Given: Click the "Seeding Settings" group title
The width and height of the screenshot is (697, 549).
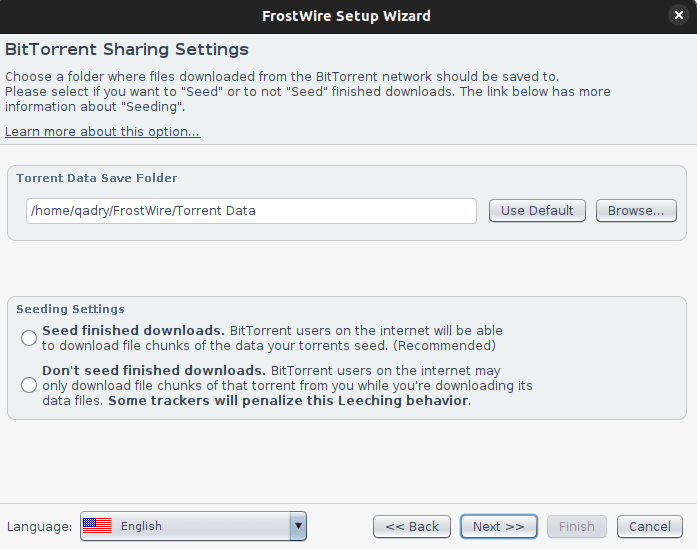Looking at the screenshot, I should (x=70, y=309).
